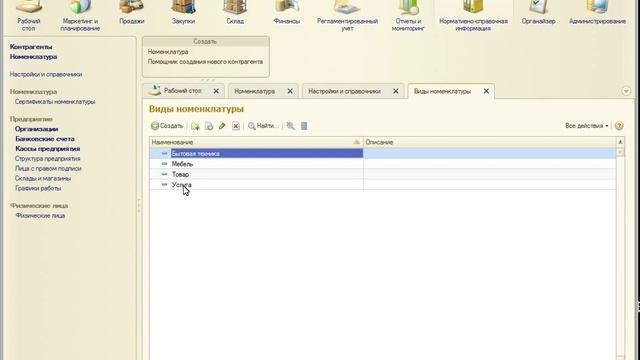Close the Настройки и справочники tab

click(x=396, y=91)
